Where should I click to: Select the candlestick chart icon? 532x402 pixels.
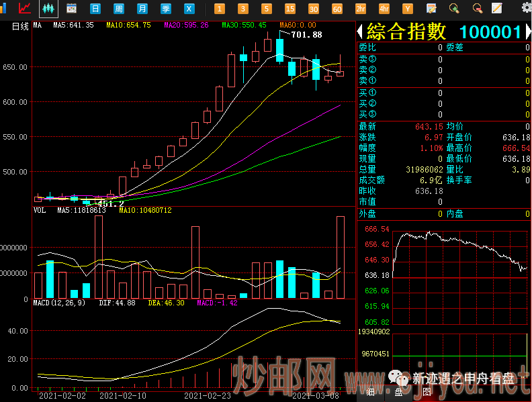coord(48,9)
